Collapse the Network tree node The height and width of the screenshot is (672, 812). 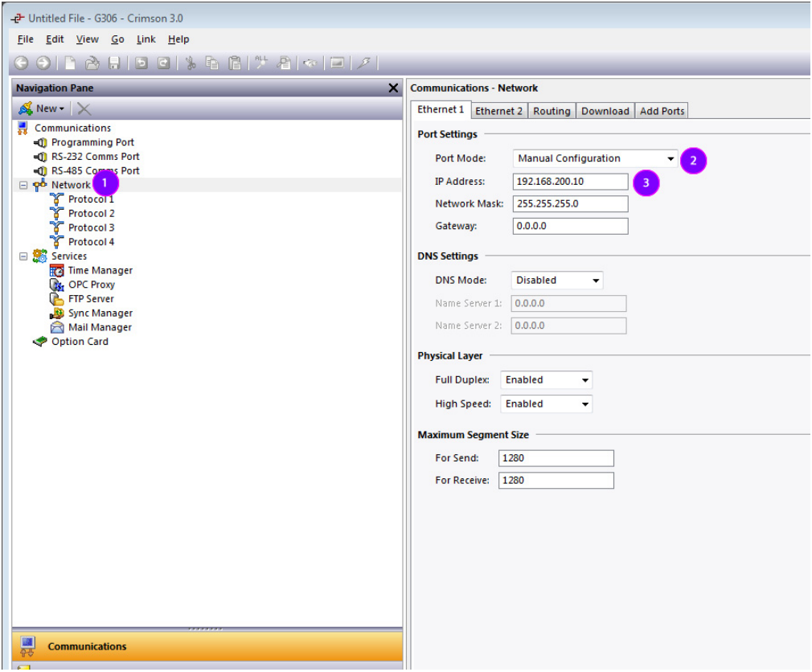[23, 186]
